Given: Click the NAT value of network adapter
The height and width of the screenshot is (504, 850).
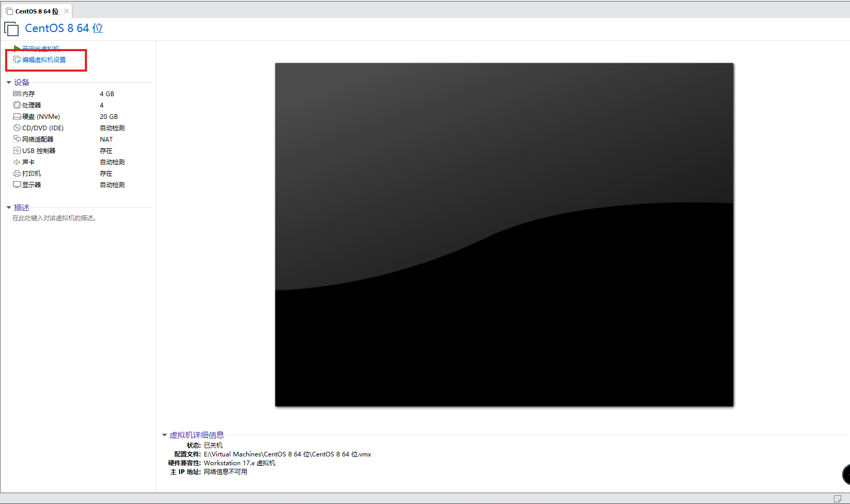Looking at the screenshot, I should point(106,140).
